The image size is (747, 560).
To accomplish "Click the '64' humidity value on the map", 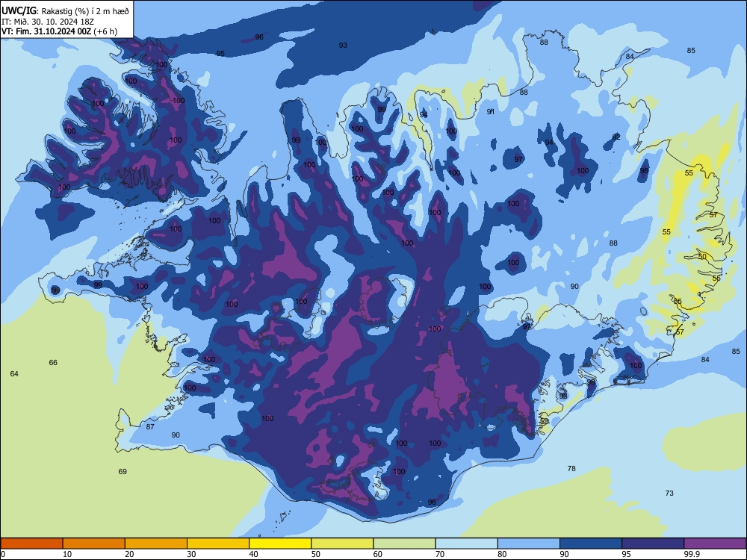I will (14, 374).
